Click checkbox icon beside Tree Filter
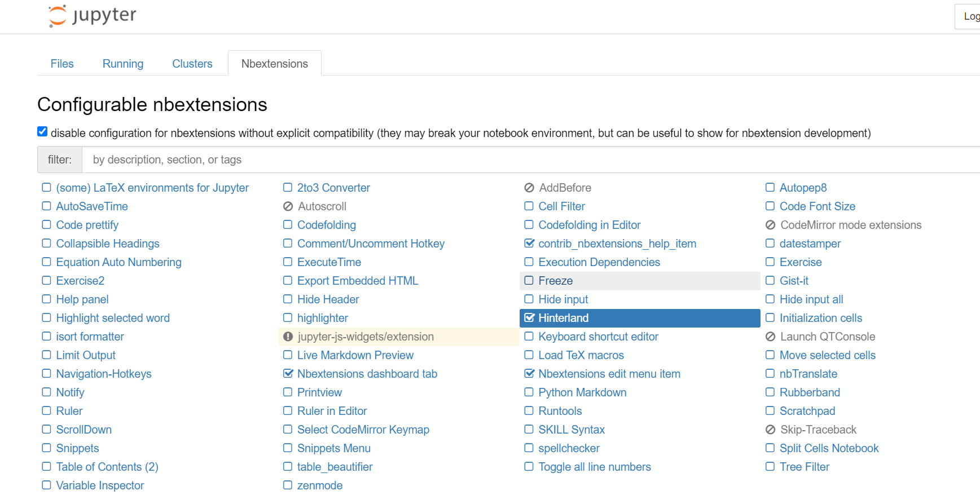 (770, 466)
